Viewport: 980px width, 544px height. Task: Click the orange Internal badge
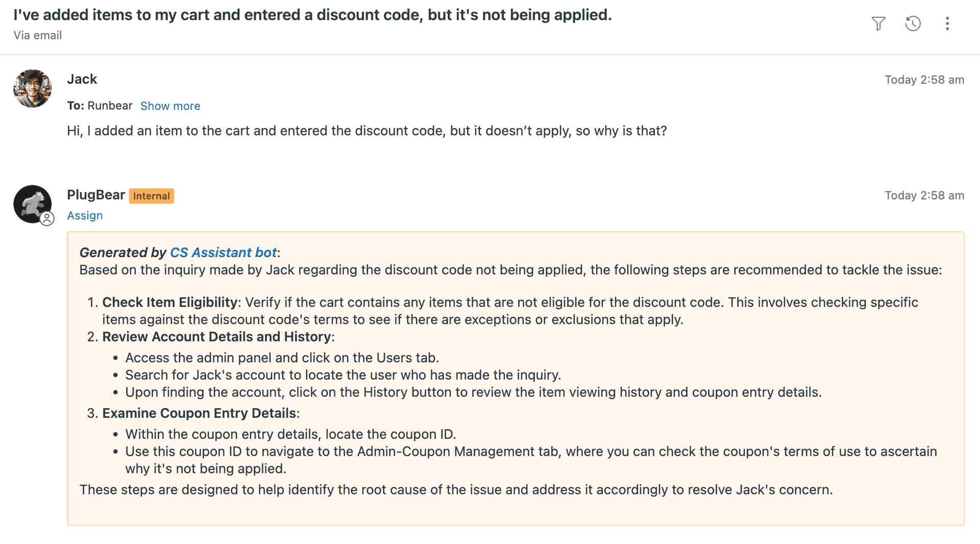pos(151,196)
